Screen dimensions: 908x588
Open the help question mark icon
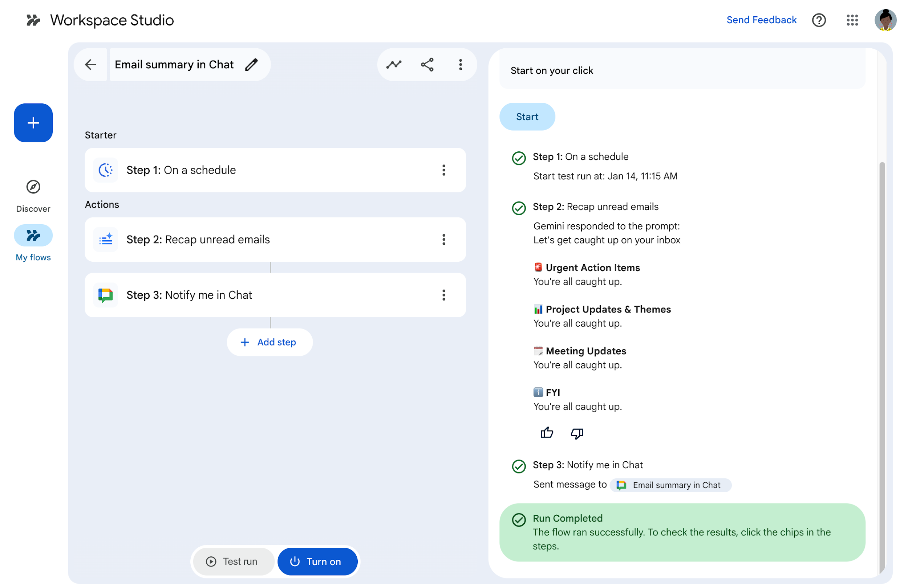[x=819, y=20]
